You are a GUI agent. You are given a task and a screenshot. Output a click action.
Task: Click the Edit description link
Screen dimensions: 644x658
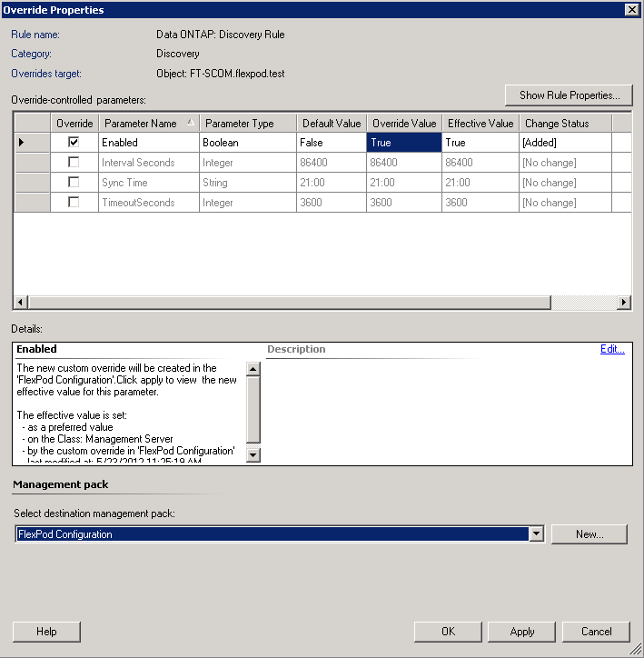[x=612, y=349]
